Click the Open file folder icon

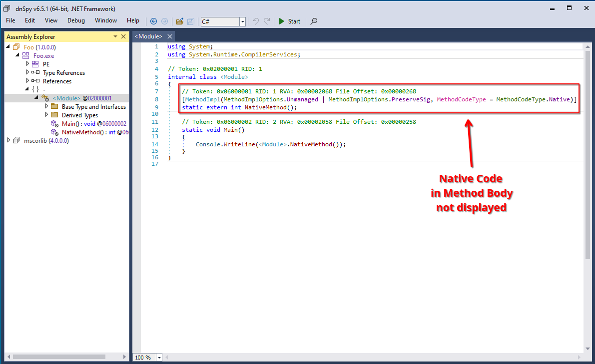click(x=179, y=21)
